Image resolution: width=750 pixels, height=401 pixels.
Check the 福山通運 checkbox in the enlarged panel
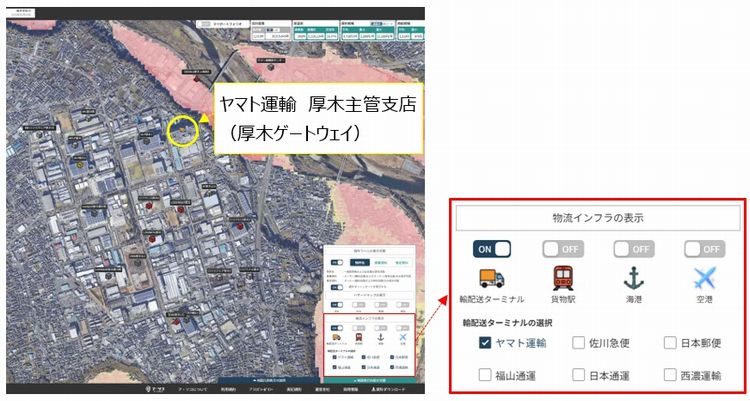click(x=485, y=375)
